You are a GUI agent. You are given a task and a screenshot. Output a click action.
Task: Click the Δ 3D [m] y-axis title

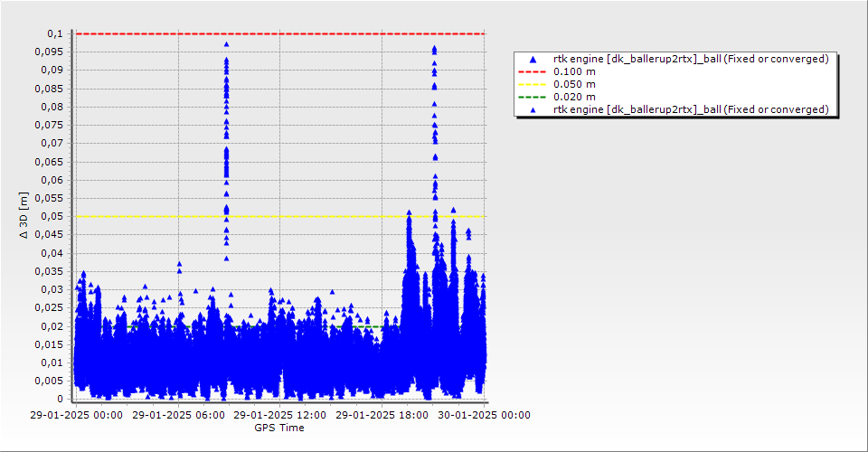pyautogui.click(x=24, y=216)
